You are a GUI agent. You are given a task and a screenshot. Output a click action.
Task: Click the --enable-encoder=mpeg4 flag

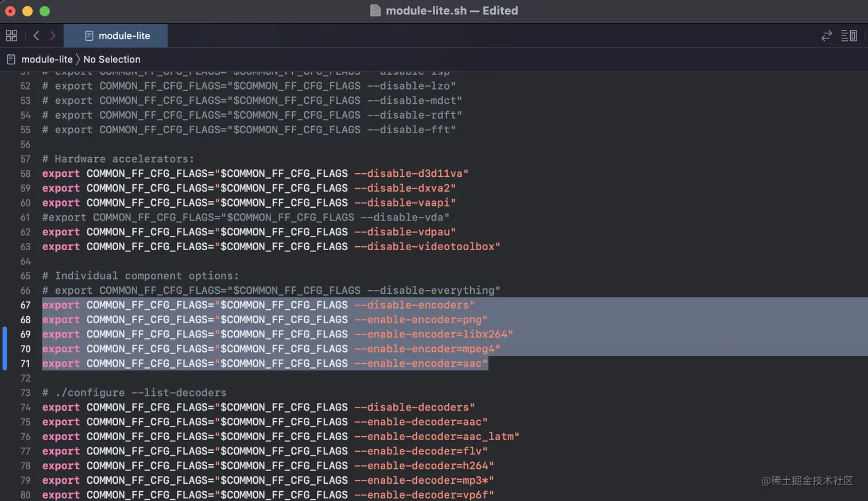(424, 349)
